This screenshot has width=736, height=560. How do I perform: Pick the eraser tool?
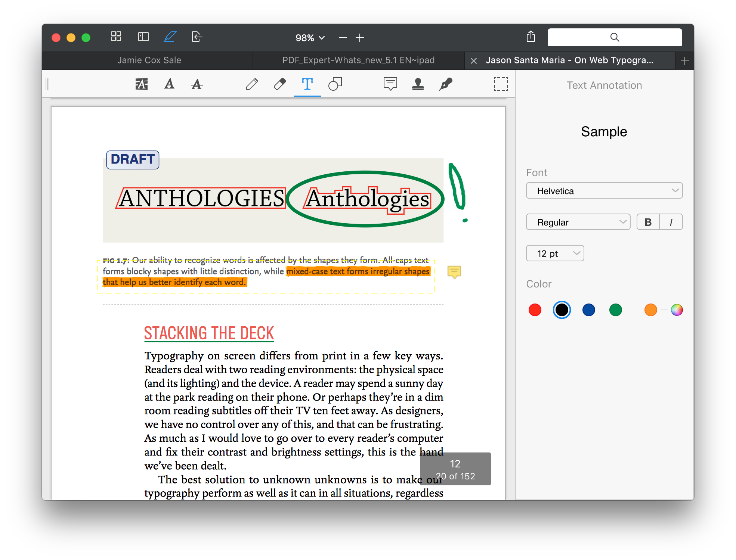[x=279, y=84]
